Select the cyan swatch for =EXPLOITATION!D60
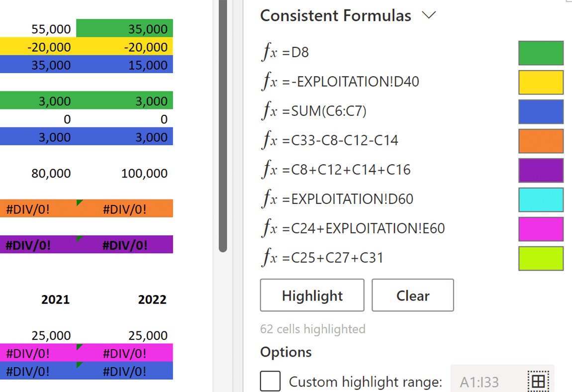The image size is (572, 392). [x=541, y=199]
